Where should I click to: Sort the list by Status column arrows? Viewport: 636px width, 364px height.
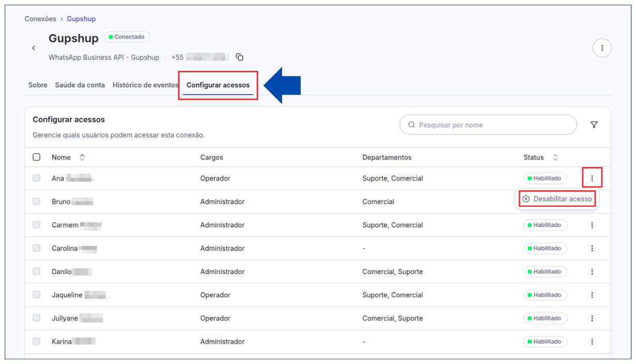pos(555,157)
